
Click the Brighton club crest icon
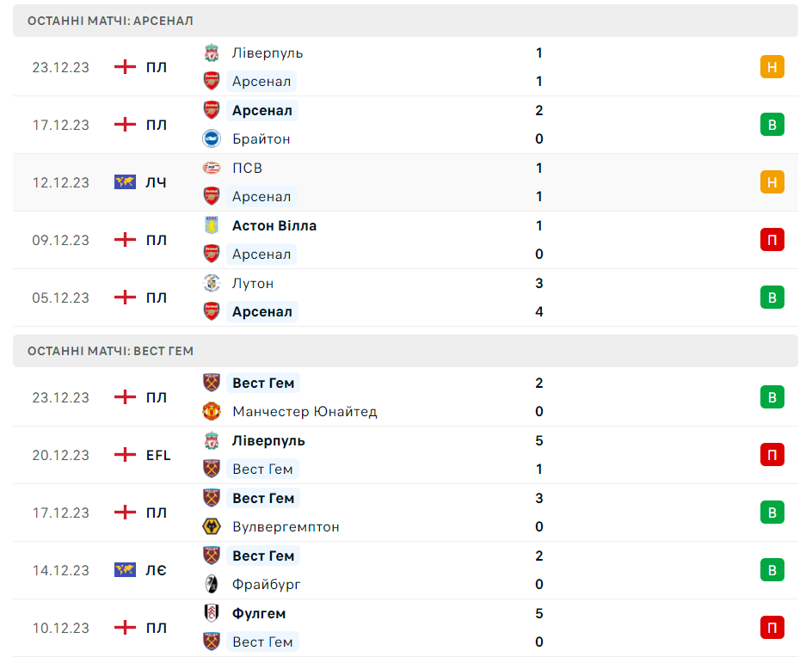click(x=212, y=138)
